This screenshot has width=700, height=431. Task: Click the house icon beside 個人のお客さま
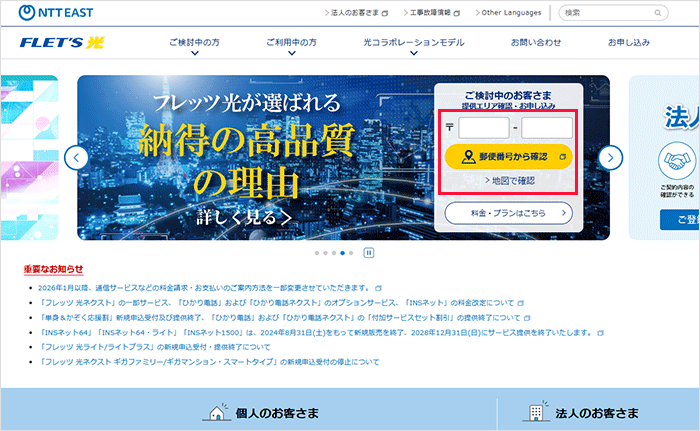[217, 412]
